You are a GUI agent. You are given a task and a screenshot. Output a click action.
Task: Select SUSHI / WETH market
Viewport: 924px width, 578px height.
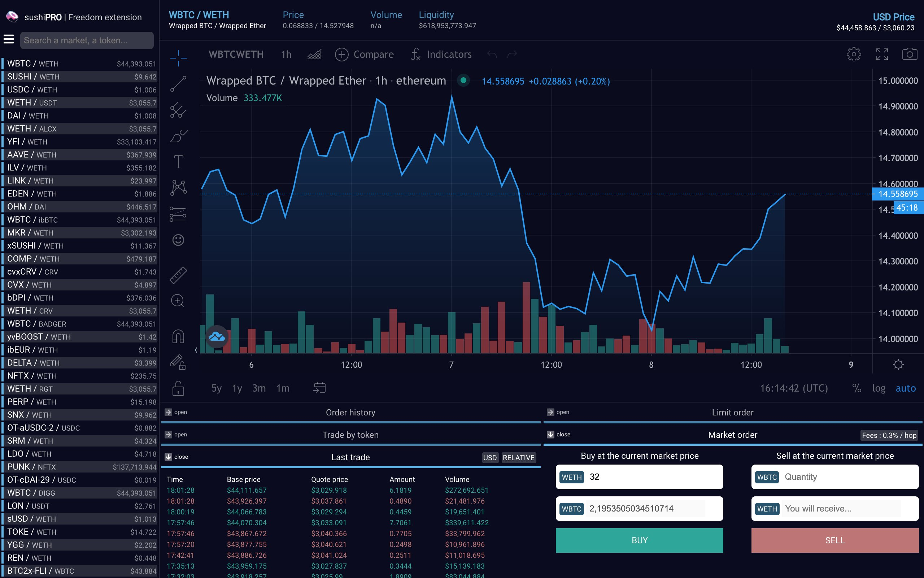(x=80, y=77)
